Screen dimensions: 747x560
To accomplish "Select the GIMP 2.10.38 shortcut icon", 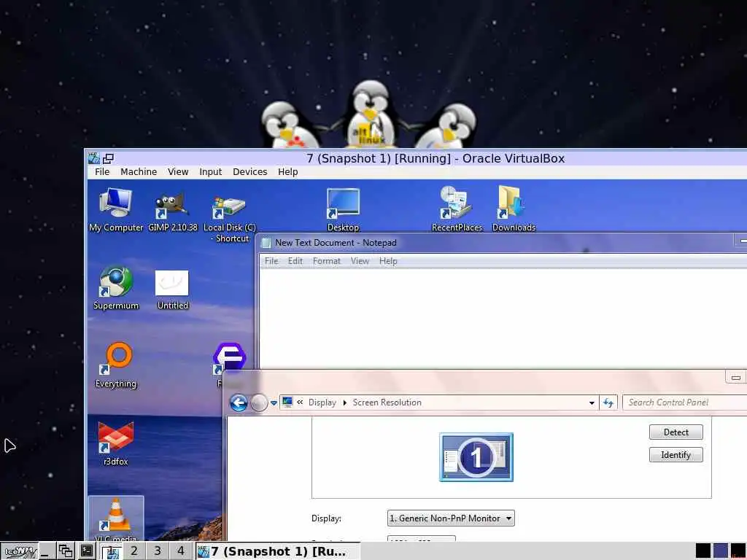I will coord(172,212).
